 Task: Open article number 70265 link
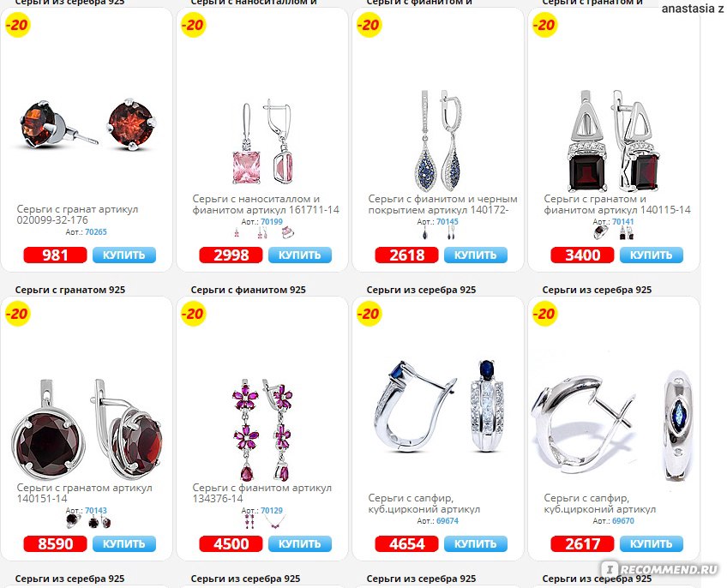coord(95,232)
